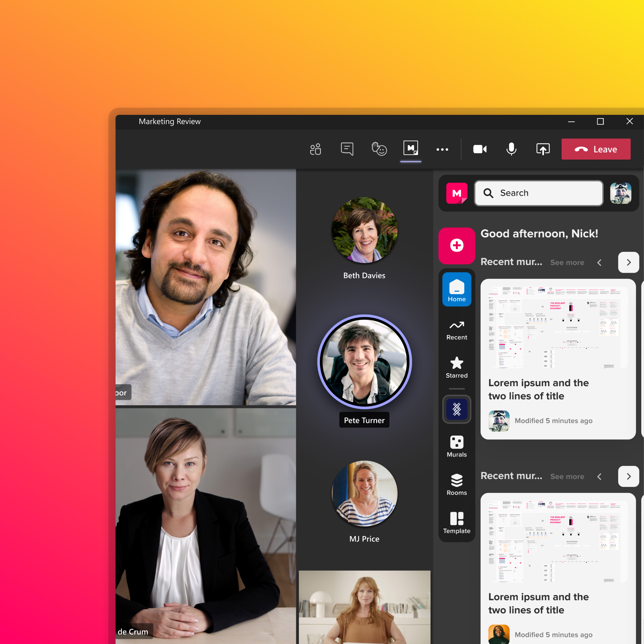Click the Mural app toolbar icon
The height and width of the screenshot is (644, 644).
pyautogui.click(x=410, y=148)
